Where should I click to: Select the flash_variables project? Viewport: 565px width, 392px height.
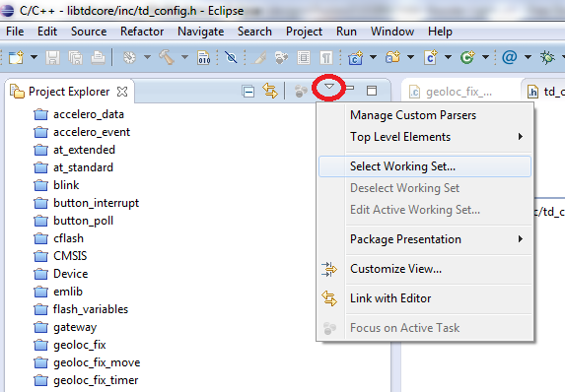(81, 309)
